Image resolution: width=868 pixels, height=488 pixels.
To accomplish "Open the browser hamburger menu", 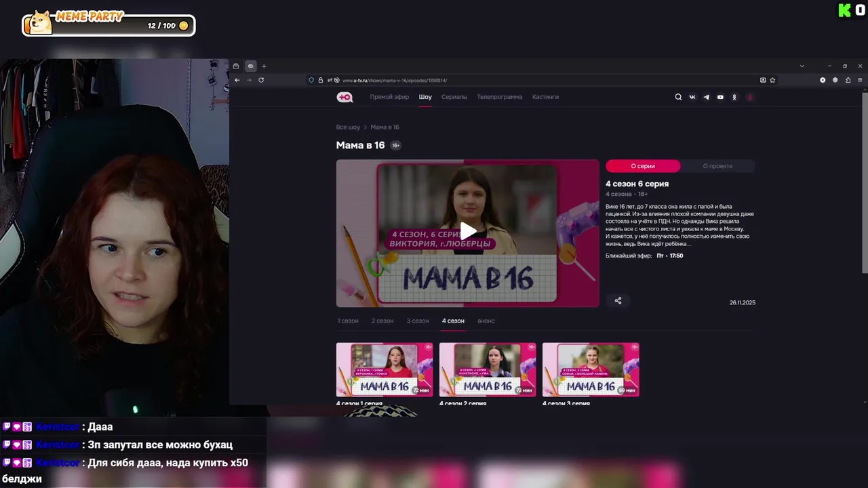I will [x=861, y=80].
